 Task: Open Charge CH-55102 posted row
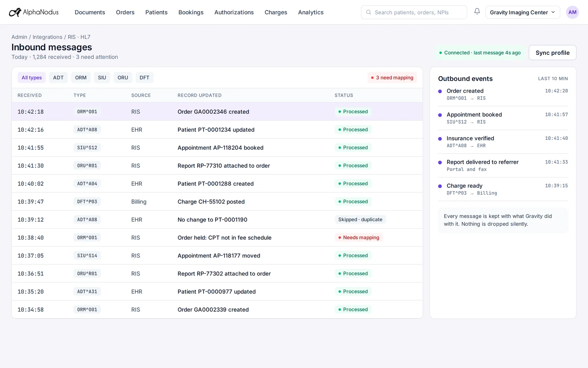(x=217, y=202)
